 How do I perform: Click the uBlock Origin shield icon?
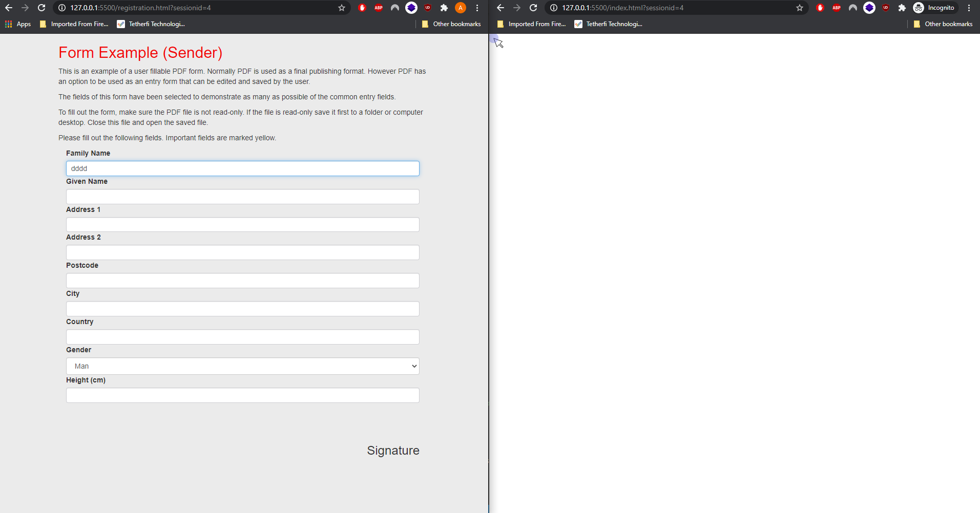point(428,8)
